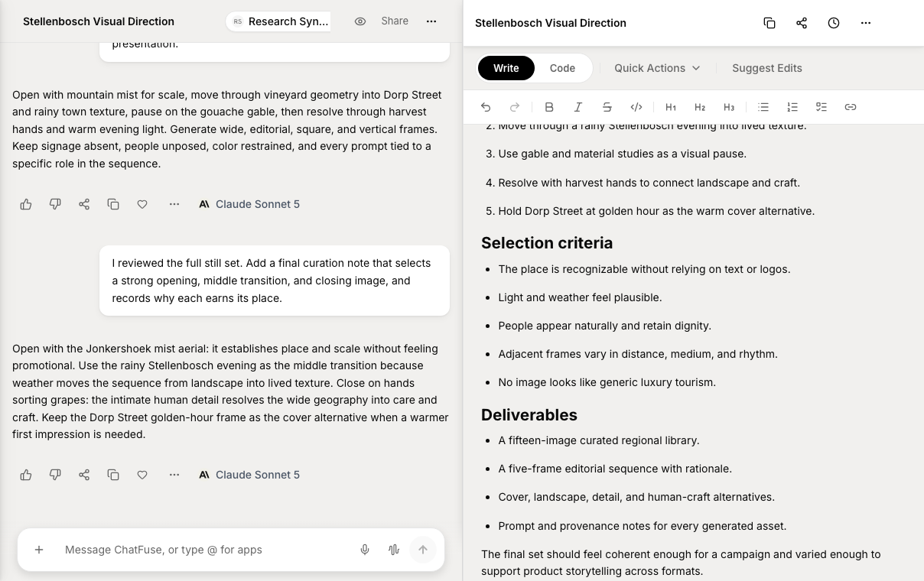Click 'Prompt and provenance notes' bullet
924x581 pixels.
click(x=642, y=526)
